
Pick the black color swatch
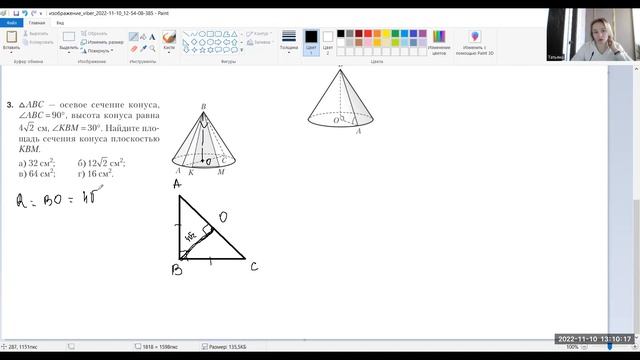coord(340,33)
